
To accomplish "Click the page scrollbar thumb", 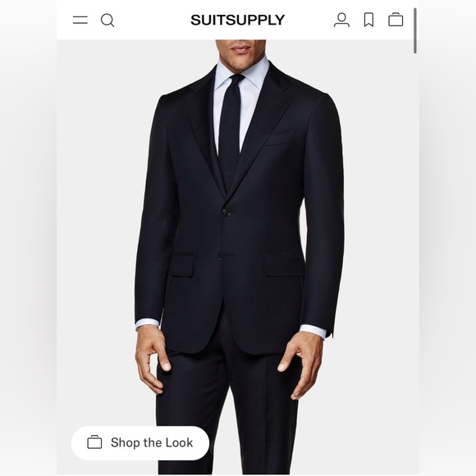I will tap(415, 30).
